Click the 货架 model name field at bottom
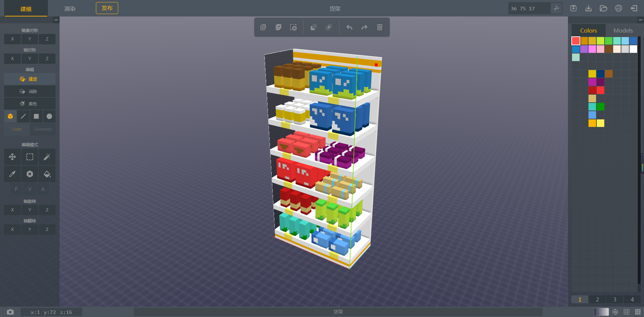This screenshot has height=317, width=644. (338, 312)
